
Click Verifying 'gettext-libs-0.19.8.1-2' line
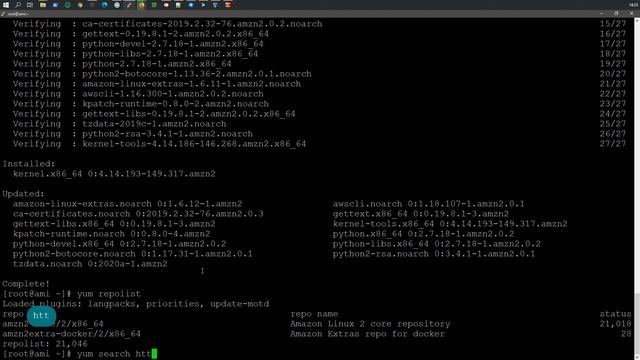(x=154, y=114)
